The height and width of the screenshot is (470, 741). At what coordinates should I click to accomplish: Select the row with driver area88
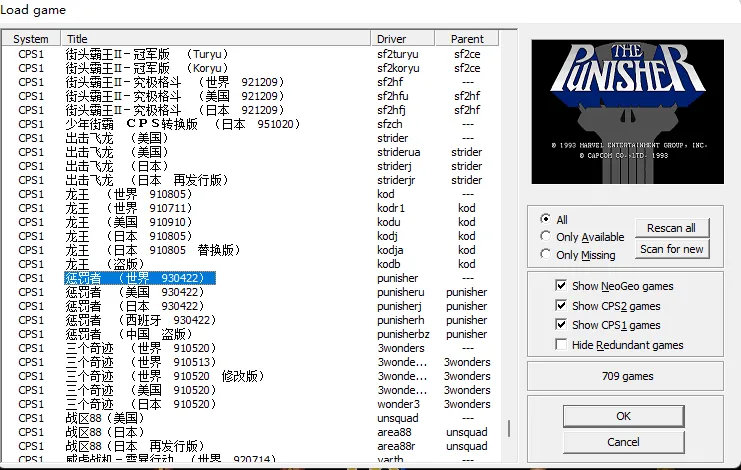tap(250, 432)
